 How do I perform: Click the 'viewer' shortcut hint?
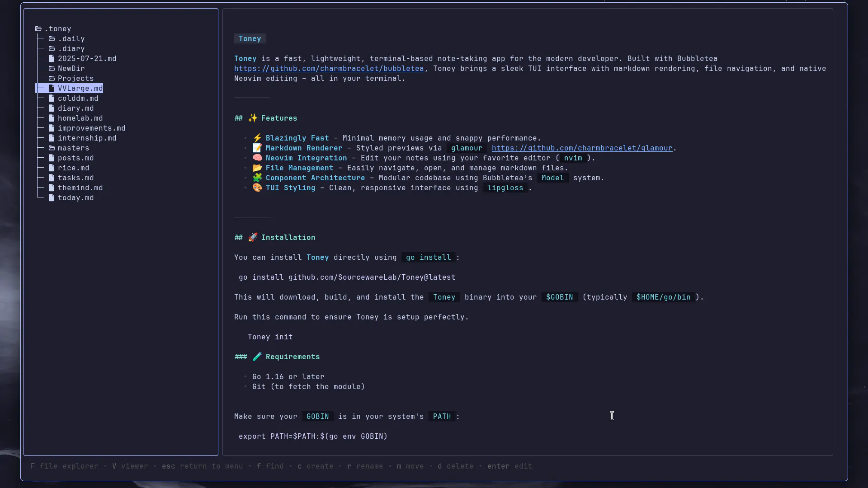pyautogui.click(x=130, y=466)
